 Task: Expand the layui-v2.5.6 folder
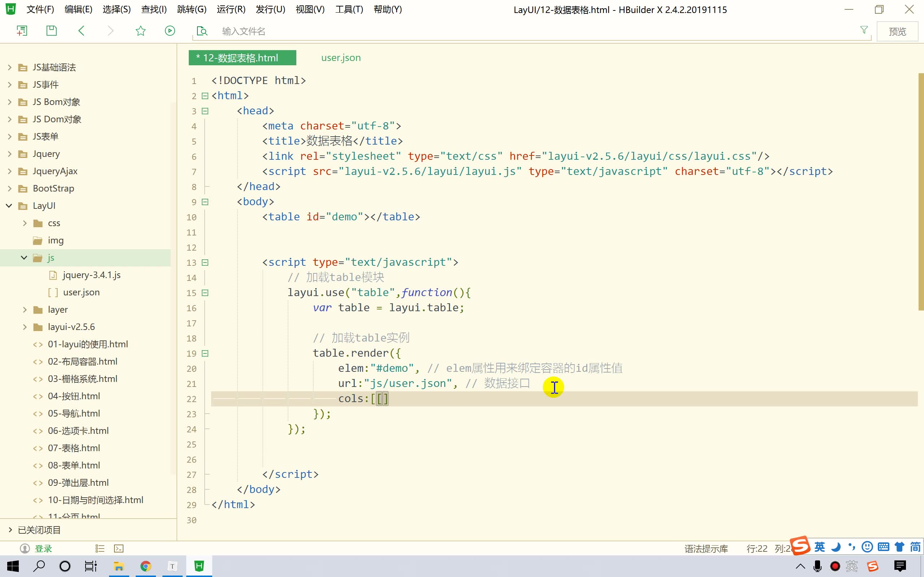click(25, 327)
